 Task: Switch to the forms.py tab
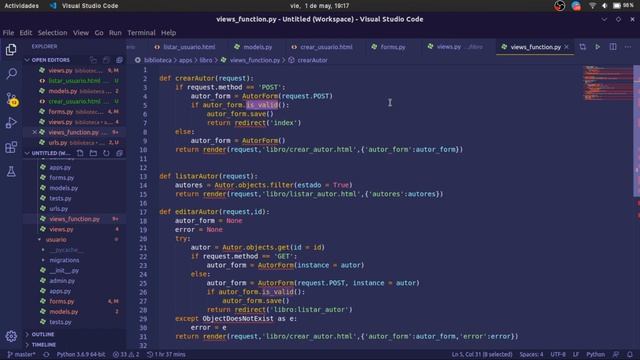[389, 47]
